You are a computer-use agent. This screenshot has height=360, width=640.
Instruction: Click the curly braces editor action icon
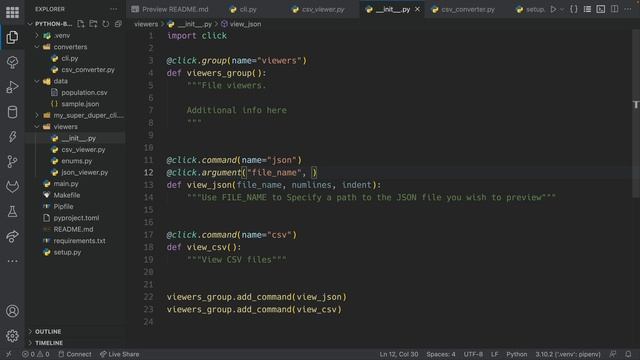point(573,9)
